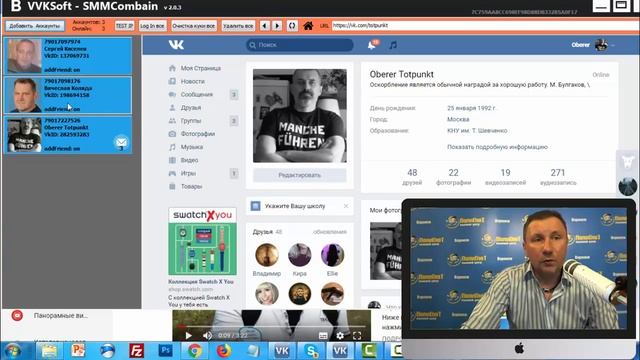The width and height of the screenshot is (640, 360).
Task: Open friend Владимир's avatar
Action: [267, 255]
